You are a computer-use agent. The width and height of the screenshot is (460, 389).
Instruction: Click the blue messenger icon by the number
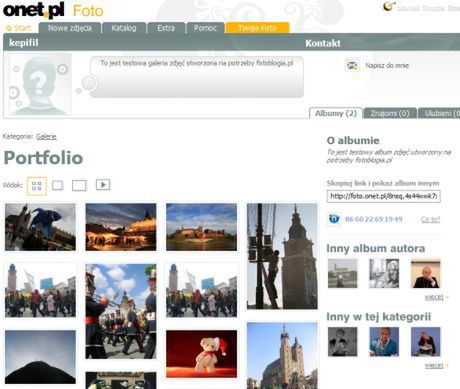pyautogui.click(x=334, y=219)
